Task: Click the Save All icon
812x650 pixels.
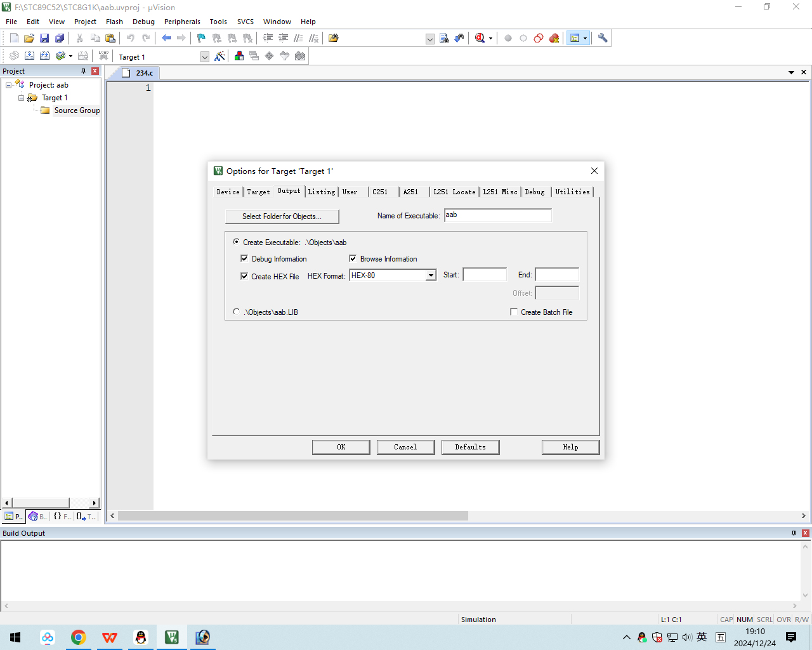Action: pos(60,38)
